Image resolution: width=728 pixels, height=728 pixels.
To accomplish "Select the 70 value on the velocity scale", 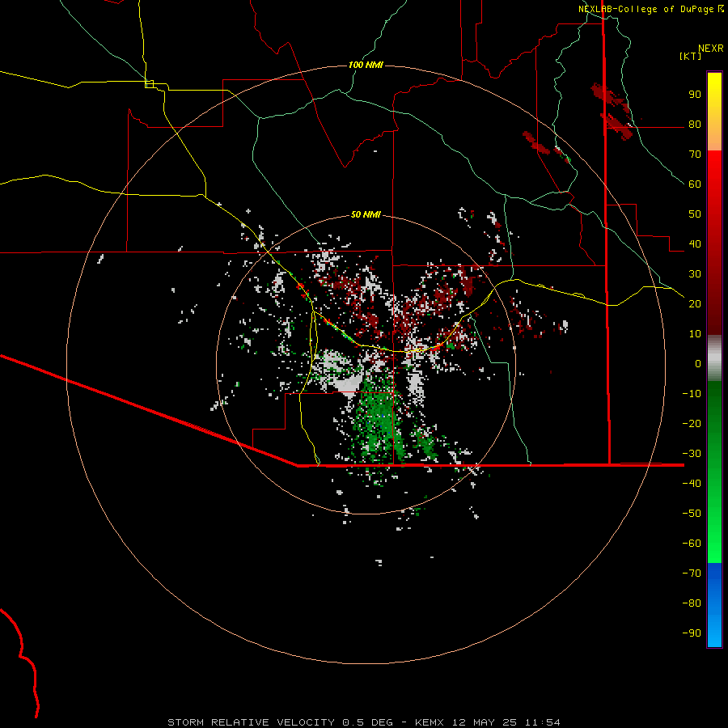I will pyautogui.click(x=695, y=154).
